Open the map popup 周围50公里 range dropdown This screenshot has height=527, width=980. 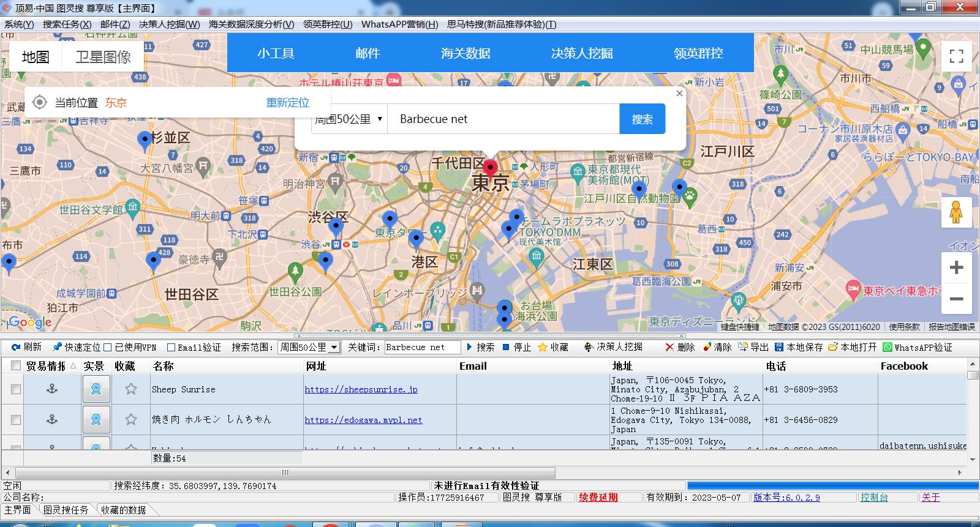click(x=349, y=119)
